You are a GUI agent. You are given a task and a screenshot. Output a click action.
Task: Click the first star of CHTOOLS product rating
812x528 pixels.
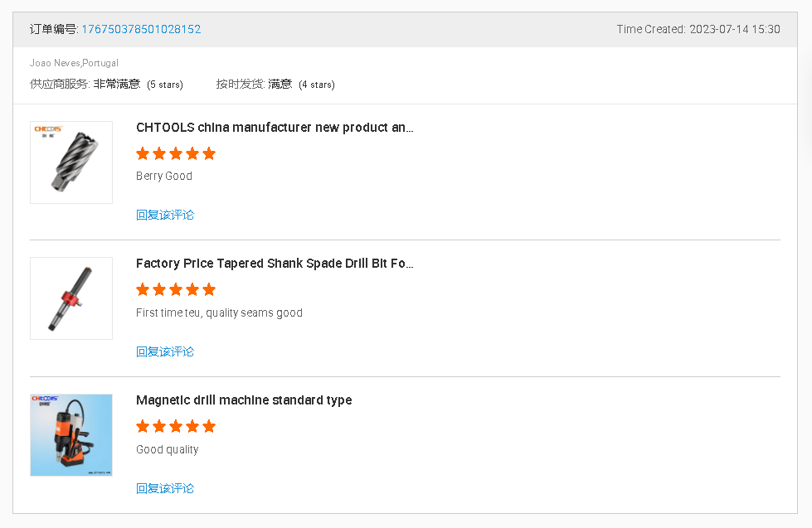tap(143, 153)
